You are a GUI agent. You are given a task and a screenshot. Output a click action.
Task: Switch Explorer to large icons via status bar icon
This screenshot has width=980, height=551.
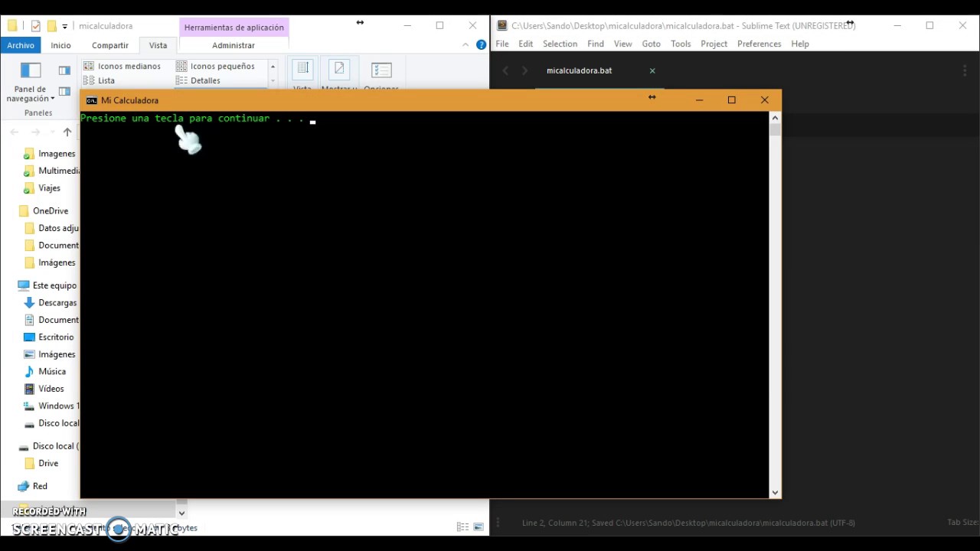pos(479,527)
